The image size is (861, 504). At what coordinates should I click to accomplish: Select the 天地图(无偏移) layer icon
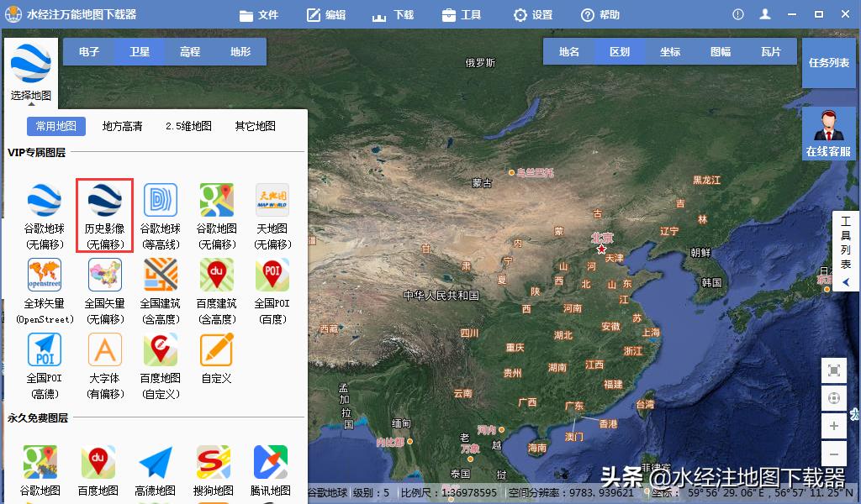[x=271, y=202]
